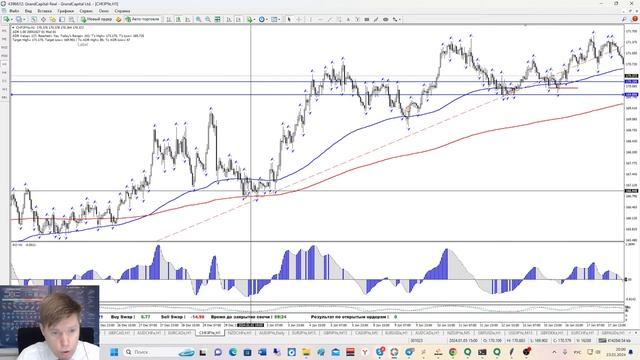The height and width of the screenshot is (360, 640).
Task: Open the Графики menu
Action: pos(66,11)
